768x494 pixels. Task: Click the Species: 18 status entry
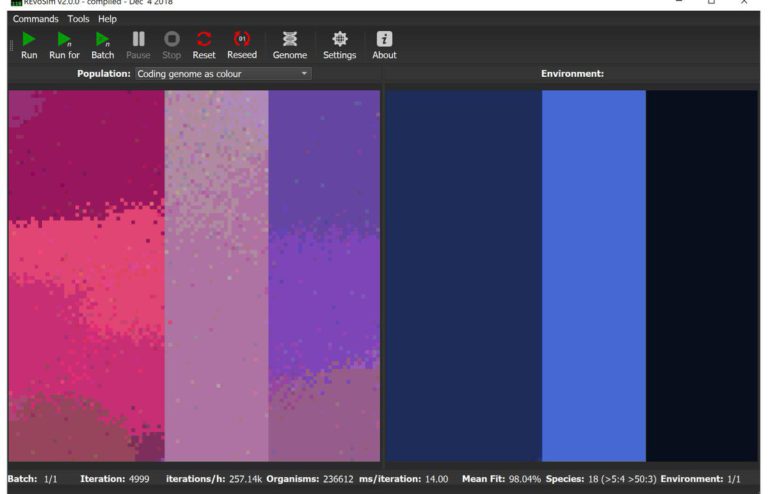tap(601, 479)
